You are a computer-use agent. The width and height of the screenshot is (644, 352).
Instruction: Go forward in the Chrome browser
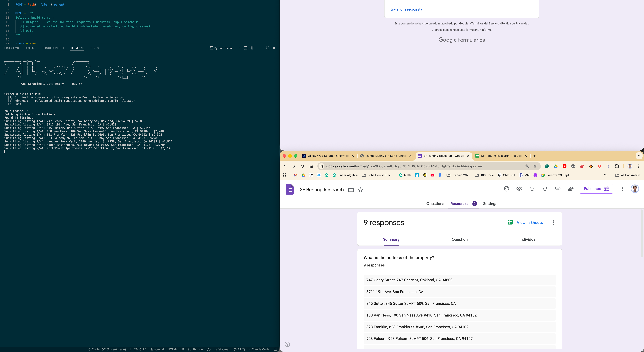point(294,166)
